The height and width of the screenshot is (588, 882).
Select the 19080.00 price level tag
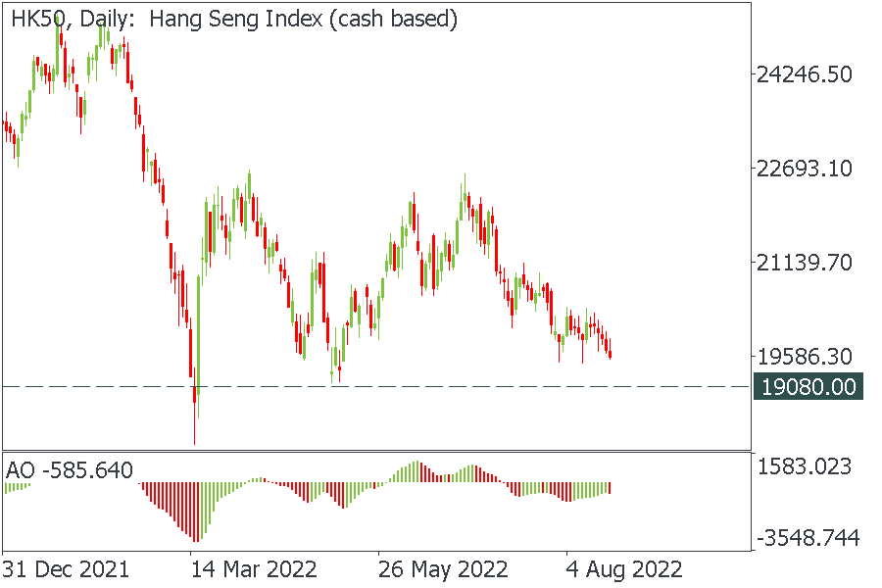808,386
